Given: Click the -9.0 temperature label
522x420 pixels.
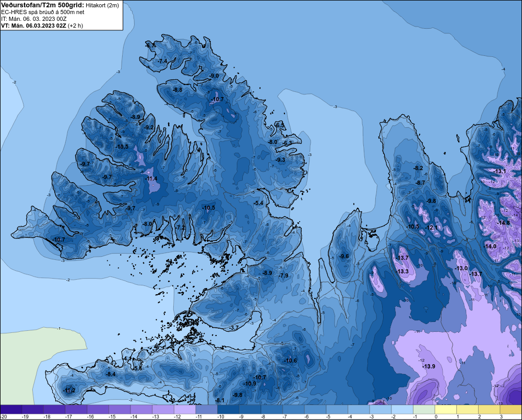Looking at the screenshot, I should (x=214, y=76).
